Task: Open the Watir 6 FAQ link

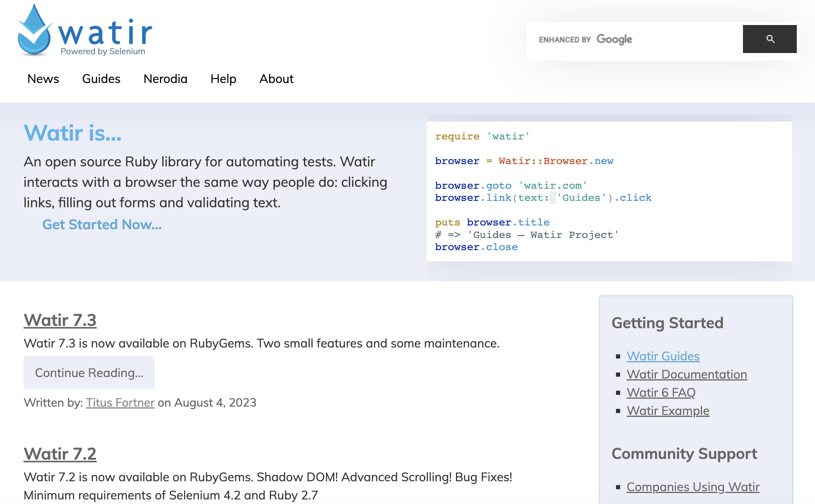Action: coord(661,393)
